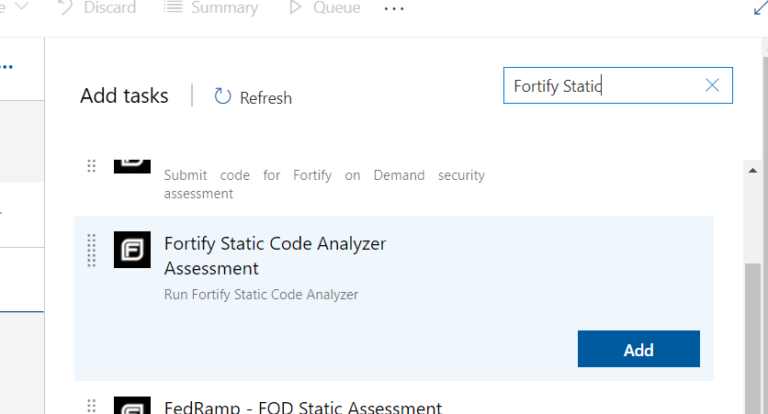Click the Fortify Static Code Analyzer logo icon
Screen dimensions: 768x414
132,250
